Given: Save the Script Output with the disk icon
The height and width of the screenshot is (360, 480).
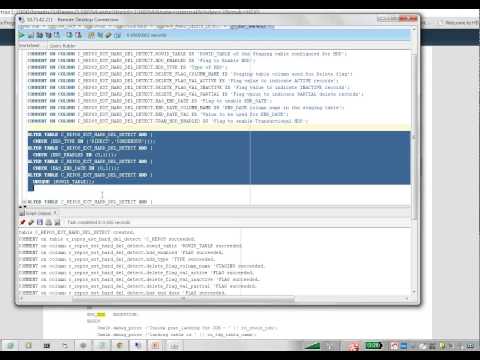Looking at the screenshot, I should click(x=40, y=222).
